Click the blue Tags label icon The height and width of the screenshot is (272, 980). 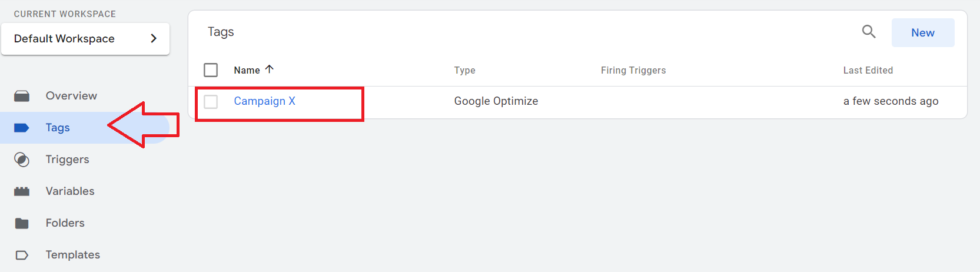pos(22,128)
